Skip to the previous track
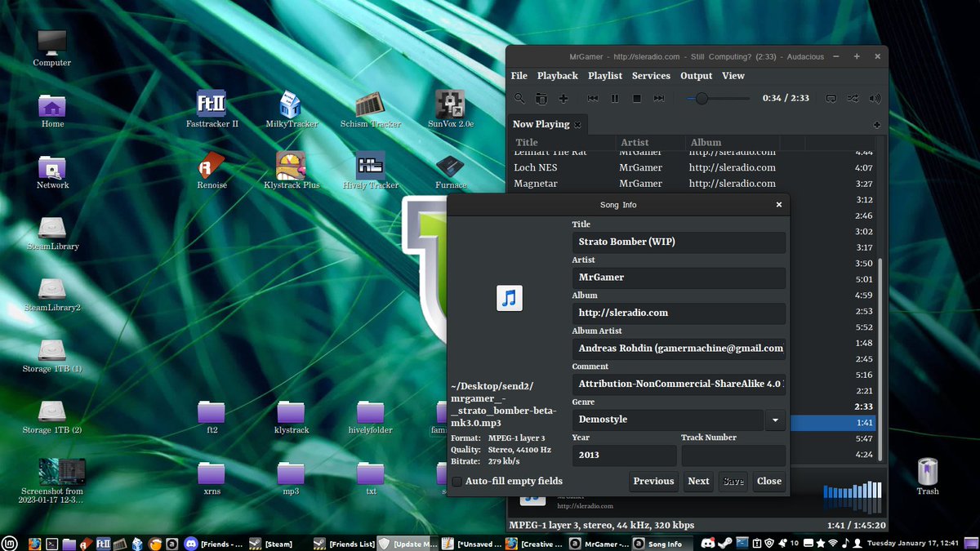Image resolution: width=980 pixels, height=551 pixels. [x=593, y=98]
